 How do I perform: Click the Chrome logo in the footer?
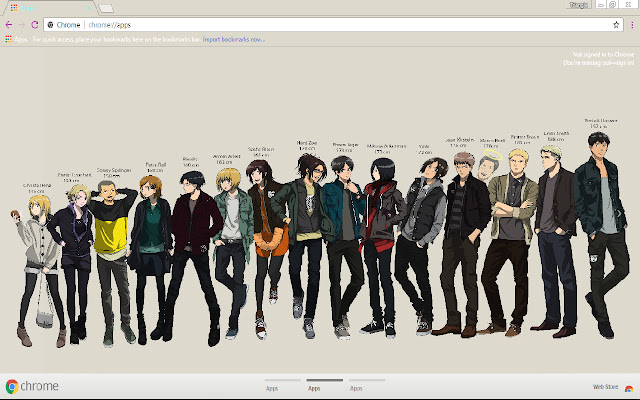pyautogui.click(x=32, y=386)
